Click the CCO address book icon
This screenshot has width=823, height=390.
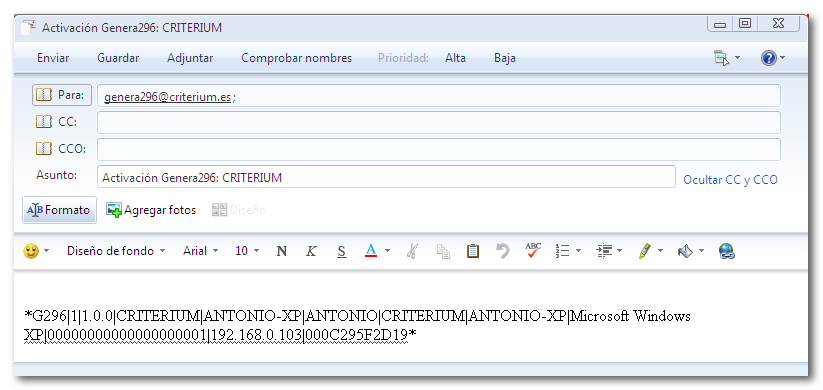[x=43, y=149]
